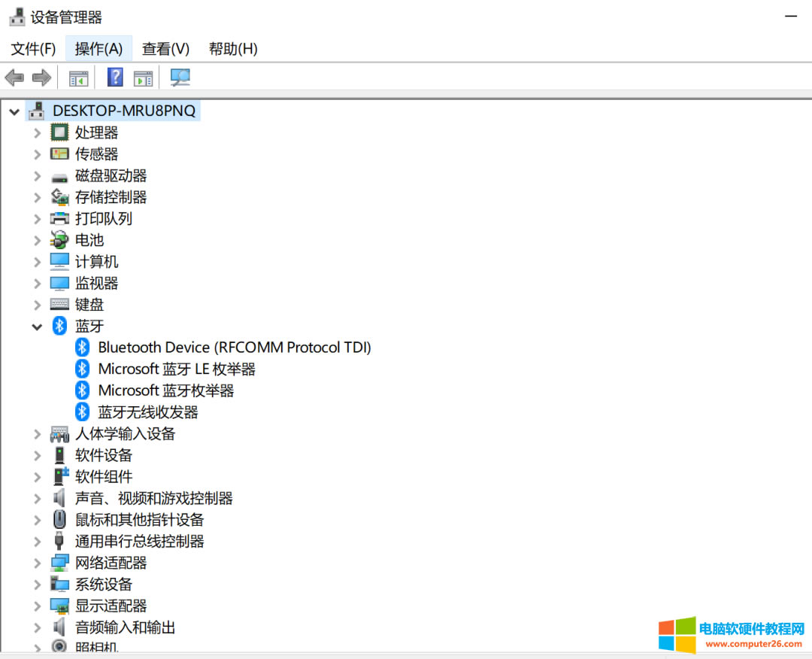Select the 通用串行总线控制器 label

139,541
